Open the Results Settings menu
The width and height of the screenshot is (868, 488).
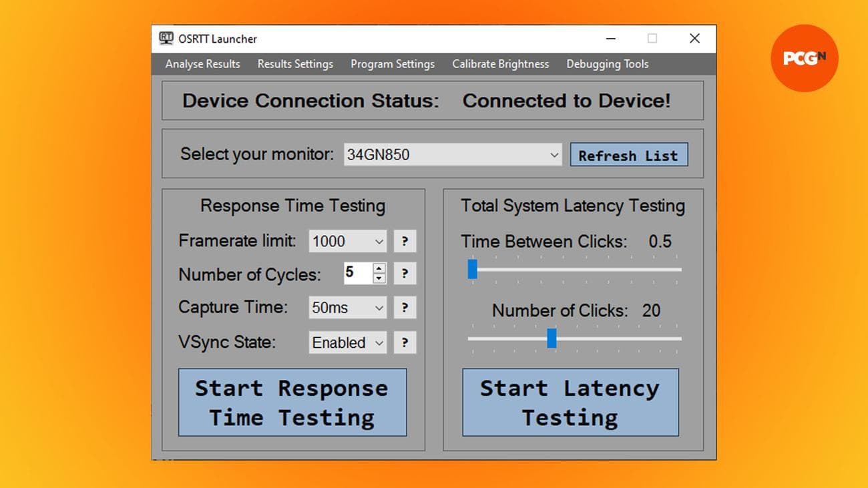[x=295, y=64]
